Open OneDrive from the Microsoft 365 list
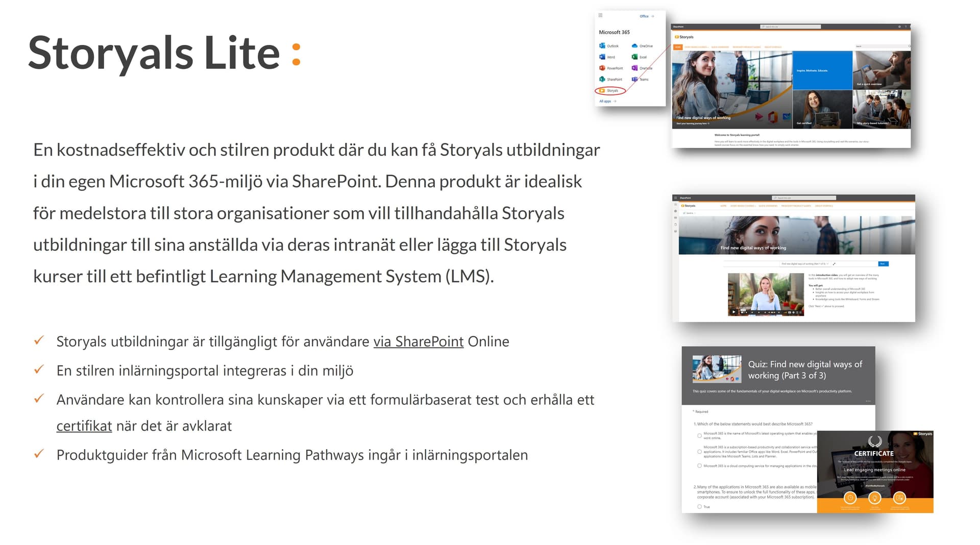This screenshot has height=545, width=980. coord(643,46)
